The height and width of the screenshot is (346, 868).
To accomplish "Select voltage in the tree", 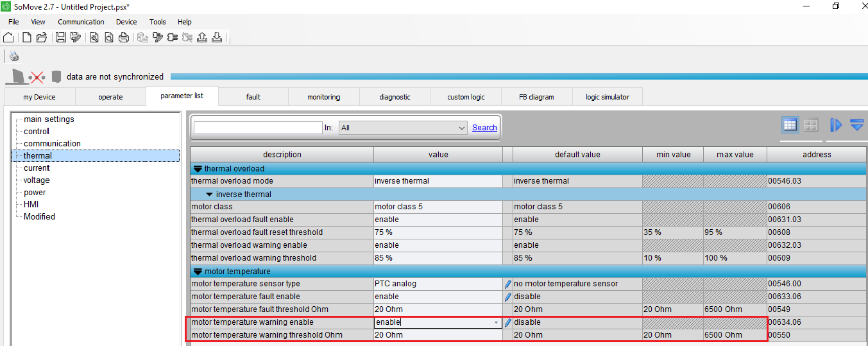I will 37,180.
